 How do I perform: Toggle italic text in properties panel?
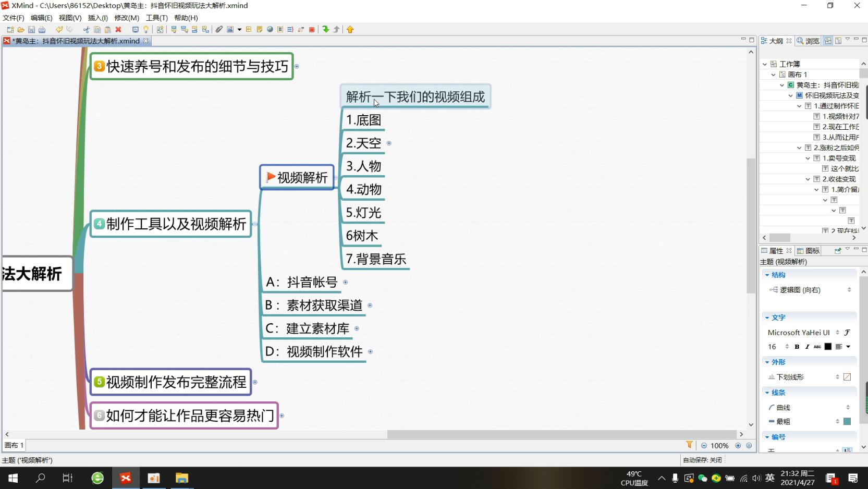coord(807,347)
